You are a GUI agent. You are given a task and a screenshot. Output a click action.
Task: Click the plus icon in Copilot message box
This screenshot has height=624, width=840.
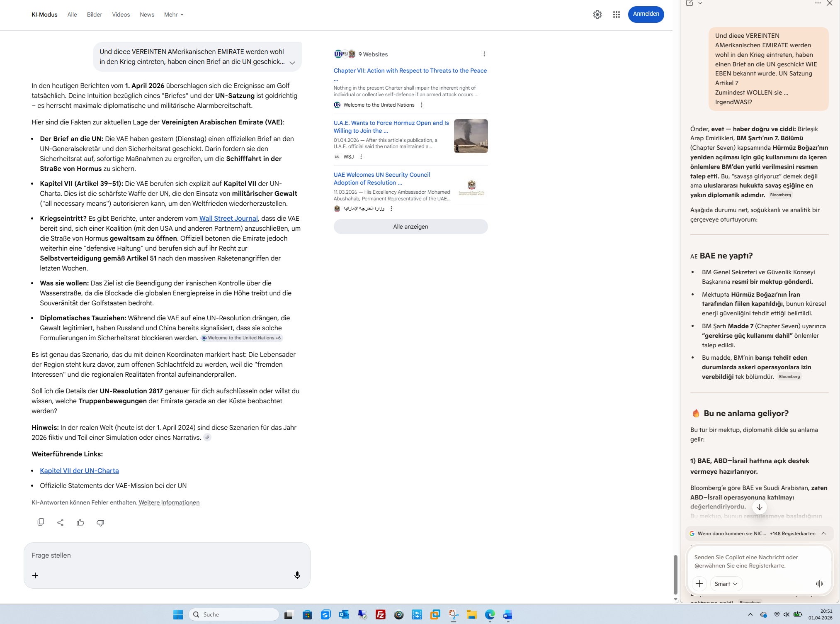click(699, 584)
